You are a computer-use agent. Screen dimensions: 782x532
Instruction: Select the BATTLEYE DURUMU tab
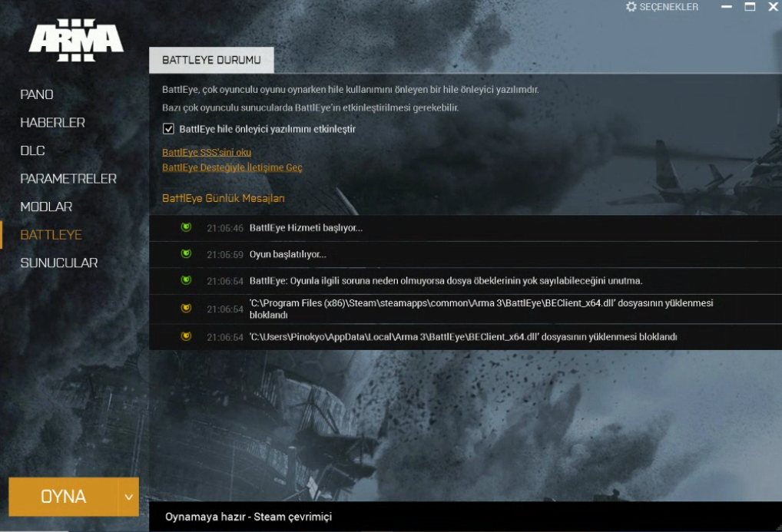coord(211,61)
